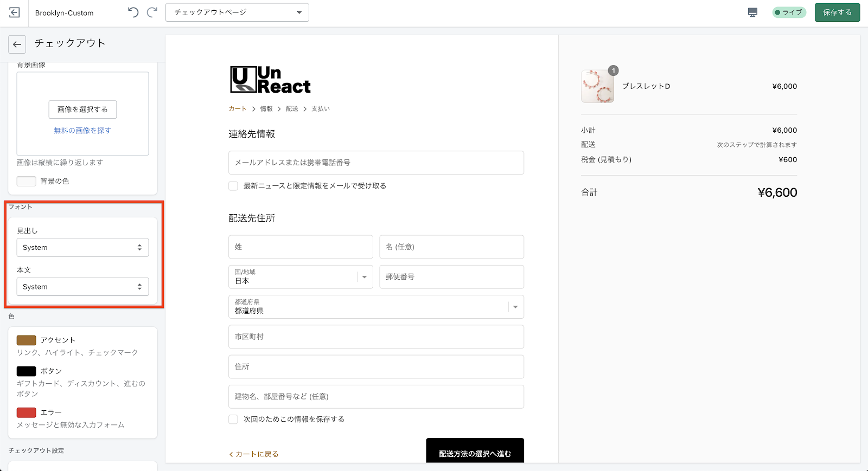The width and height of the screenshot is (868, 471).
Task: Click the メールアドレスまたは携帯電話番号 input field
Action: point(376,163)
